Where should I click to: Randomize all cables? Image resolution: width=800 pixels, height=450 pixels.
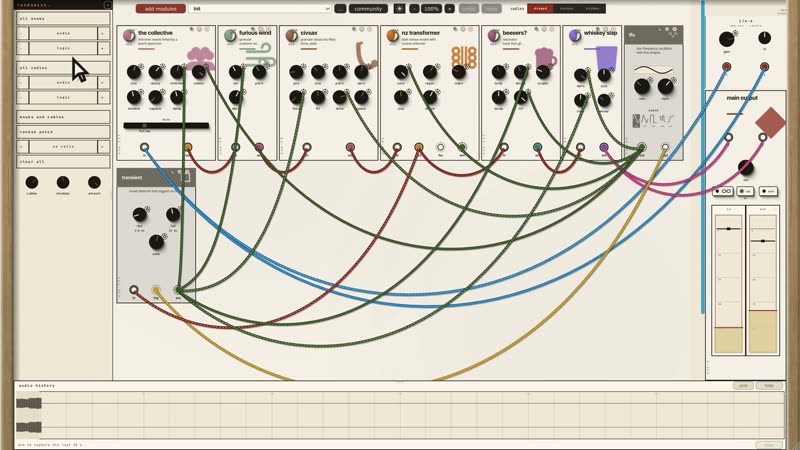click(x=63, y=67)
